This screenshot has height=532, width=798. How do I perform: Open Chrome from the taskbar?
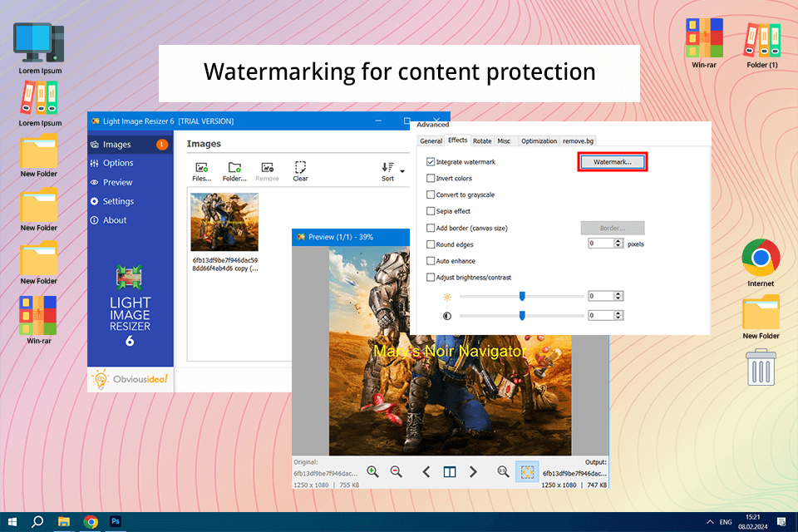pos(91,522)
